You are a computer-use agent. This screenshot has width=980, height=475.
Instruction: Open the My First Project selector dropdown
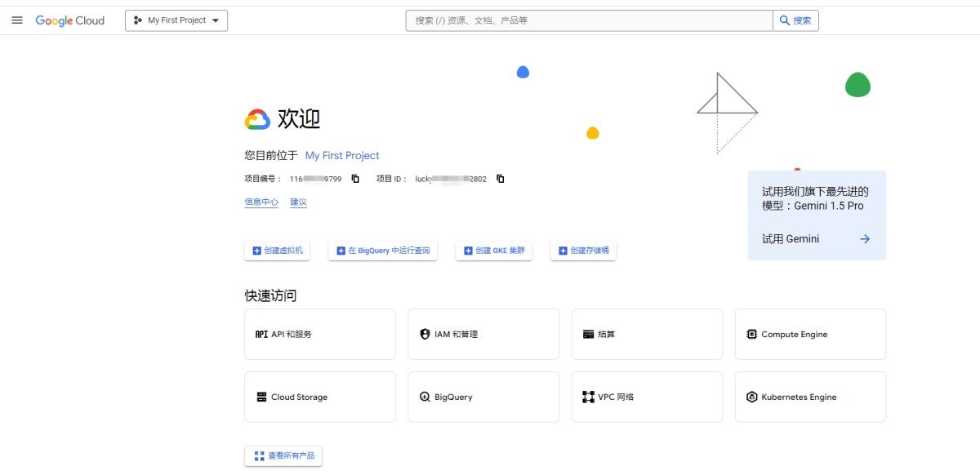(176, 20)
